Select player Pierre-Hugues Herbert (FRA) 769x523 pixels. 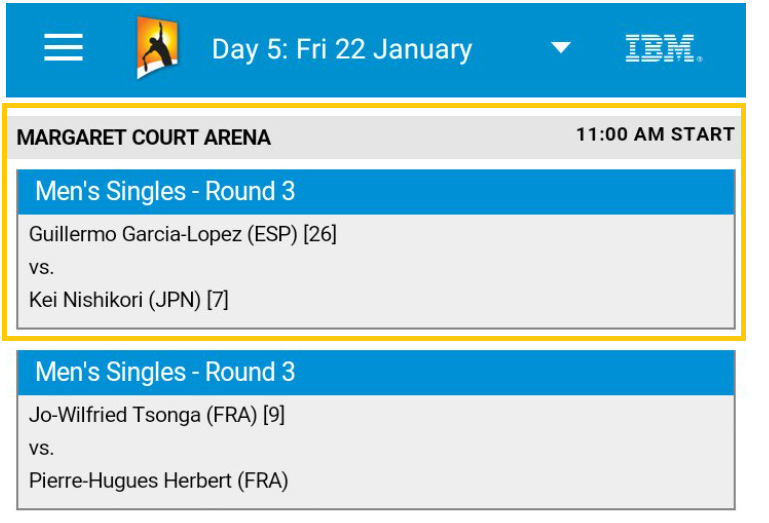(x=158, y=481)
